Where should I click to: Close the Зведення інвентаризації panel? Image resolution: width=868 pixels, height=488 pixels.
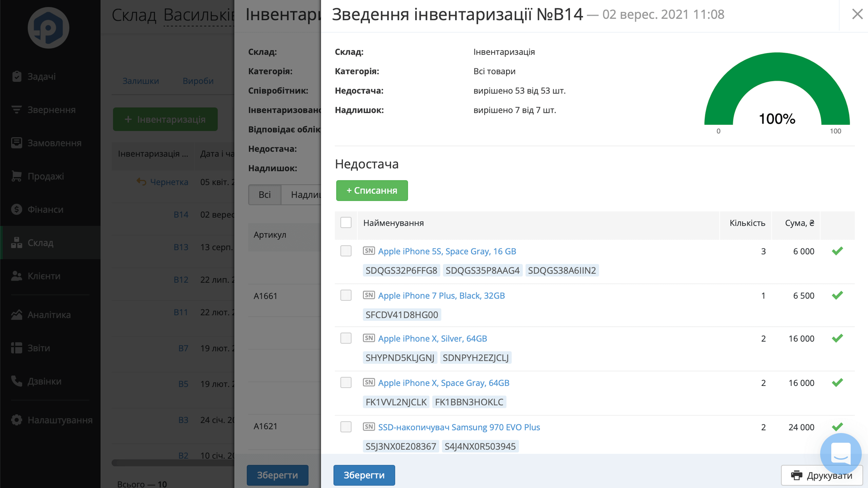tap(857, 14)
